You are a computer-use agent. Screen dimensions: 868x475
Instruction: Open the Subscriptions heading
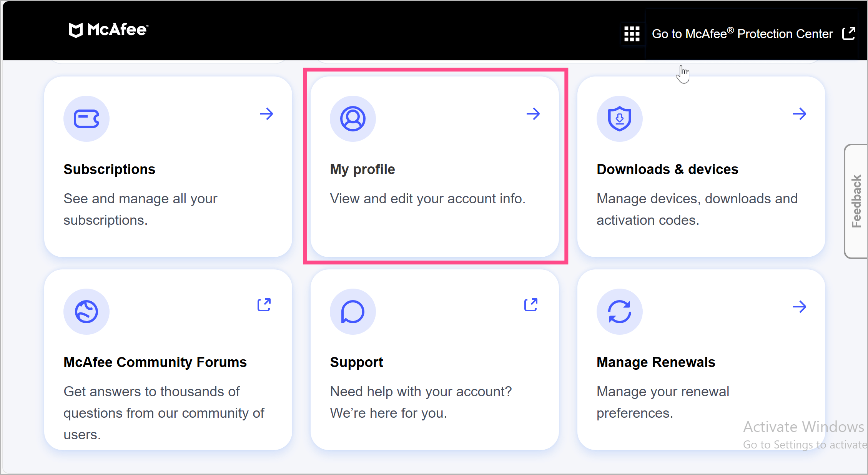[x=109, y=169]
